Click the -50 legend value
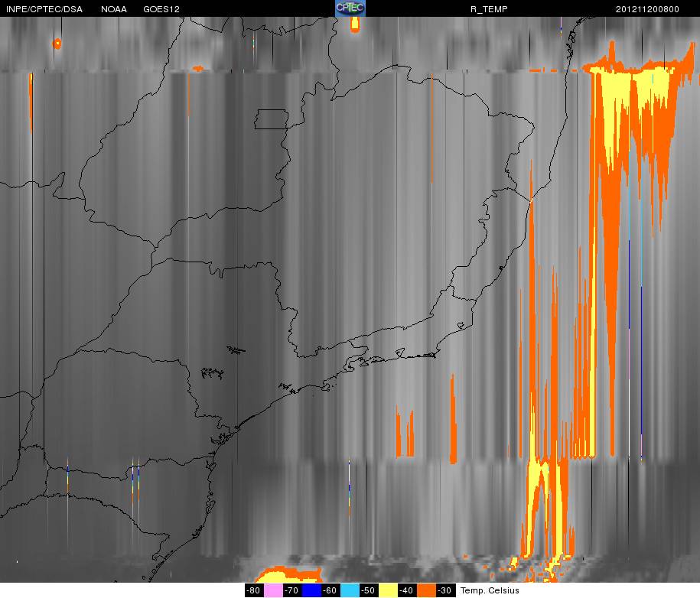Viewport: 700px width, 598px height. tap(369, 590)
